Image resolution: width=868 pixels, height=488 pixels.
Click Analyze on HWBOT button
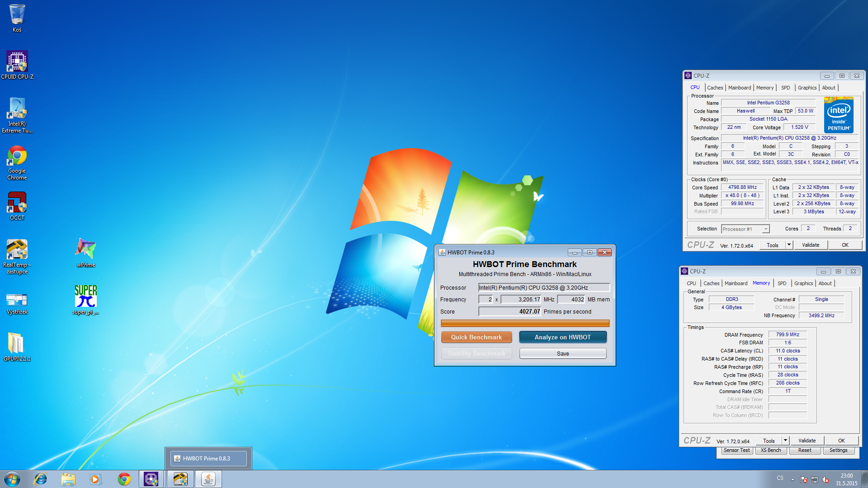(563, 337)
